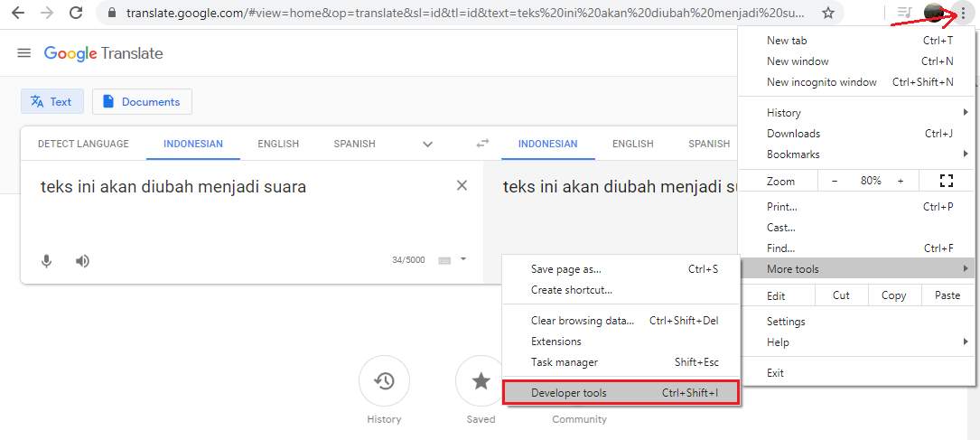Screen dimensions: 980x440
Task: Open the input tools dropdown arrow
Action: (x=463, y=258)
